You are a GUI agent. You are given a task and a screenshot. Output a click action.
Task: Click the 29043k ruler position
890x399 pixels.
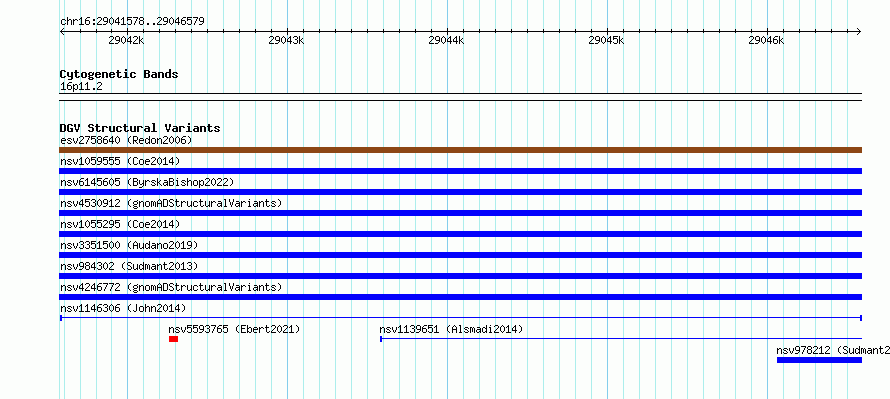coord(286,40)
